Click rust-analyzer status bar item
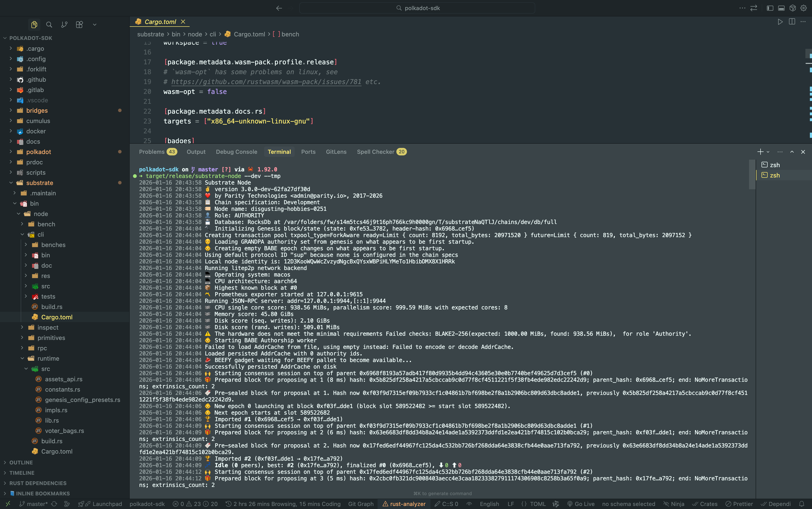 point(404,504)
